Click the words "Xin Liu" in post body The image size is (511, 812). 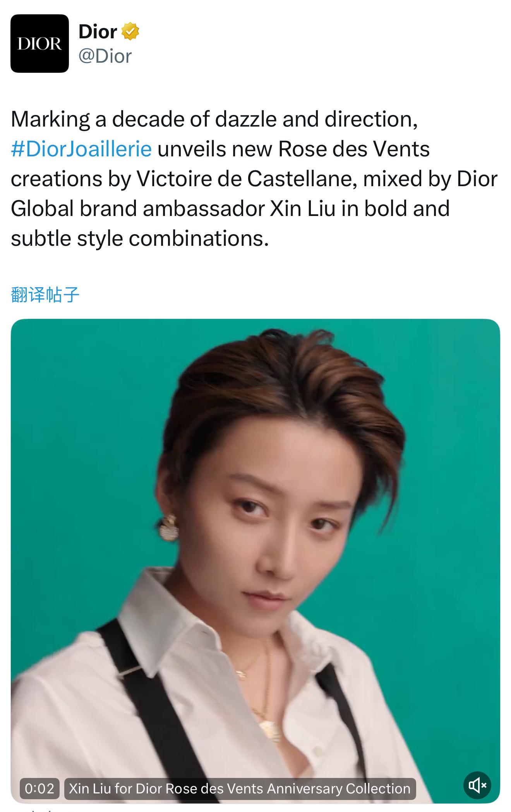(x=302, y=209)
